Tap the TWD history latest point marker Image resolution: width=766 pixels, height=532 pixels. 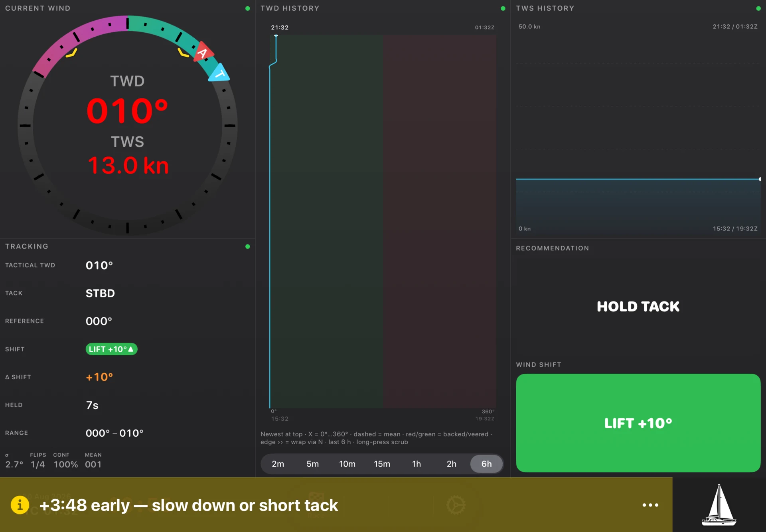tap(276, 35)
